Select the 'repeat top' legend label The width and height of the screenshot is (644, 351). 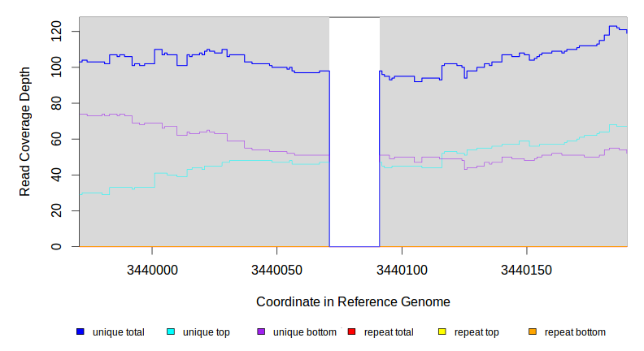point(476,332)
